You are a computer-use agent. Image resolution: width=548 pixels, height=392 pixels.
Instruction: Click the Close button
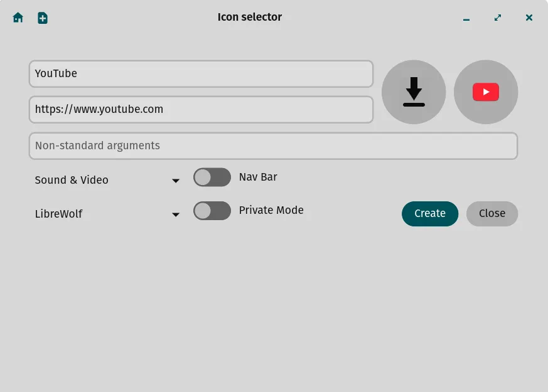(x=492, y=214)
